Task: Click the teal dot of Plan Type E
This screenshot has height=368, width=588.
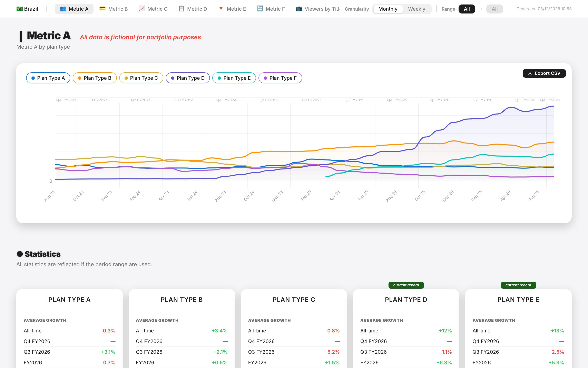Action: 219,78
